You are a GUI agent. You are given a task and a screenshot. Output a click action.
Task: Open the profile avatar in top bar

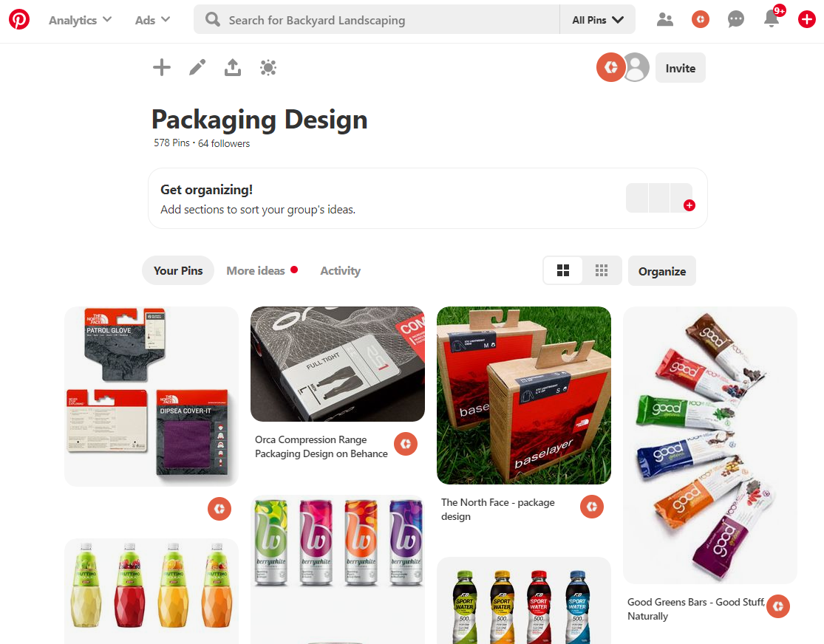tap(700, 20)
